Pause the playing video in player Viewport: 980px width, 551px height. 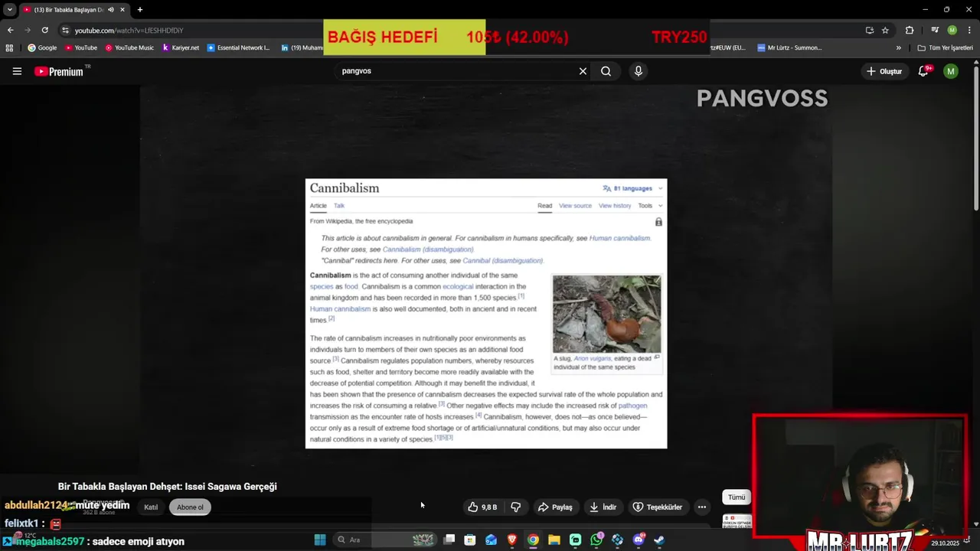[x=486, y=279]
